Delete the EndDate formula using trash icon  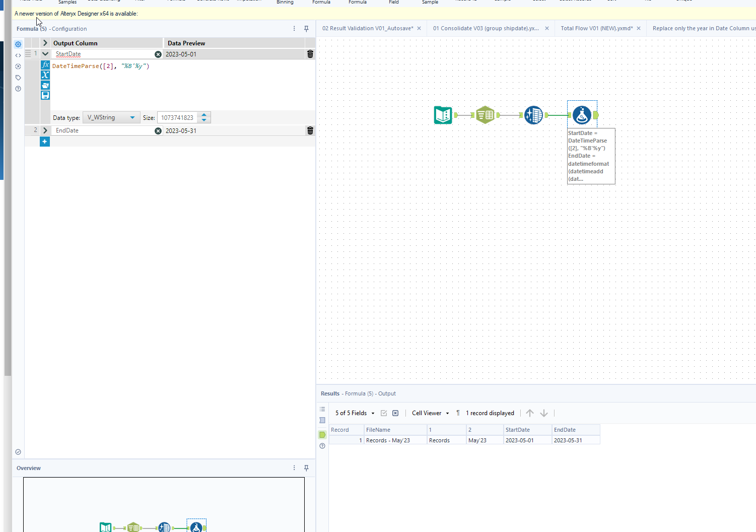tap(310, 130)
